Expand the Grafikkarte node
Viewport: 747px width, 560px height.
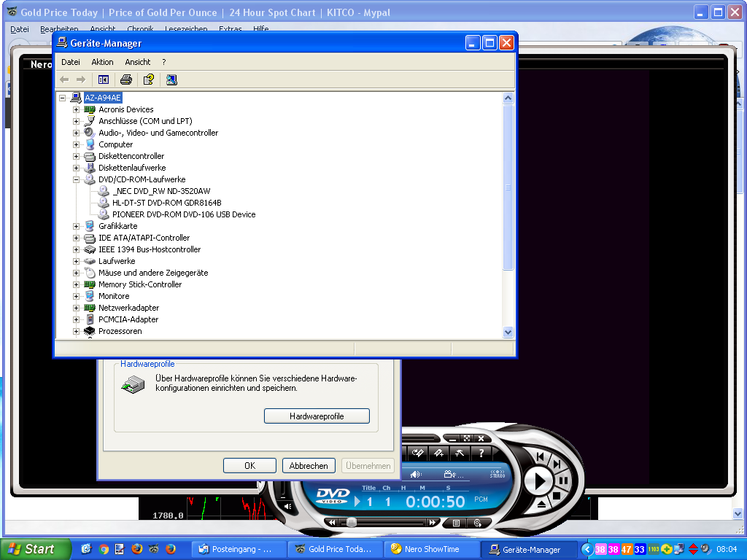pyautogui.click(x=76, y=226)
